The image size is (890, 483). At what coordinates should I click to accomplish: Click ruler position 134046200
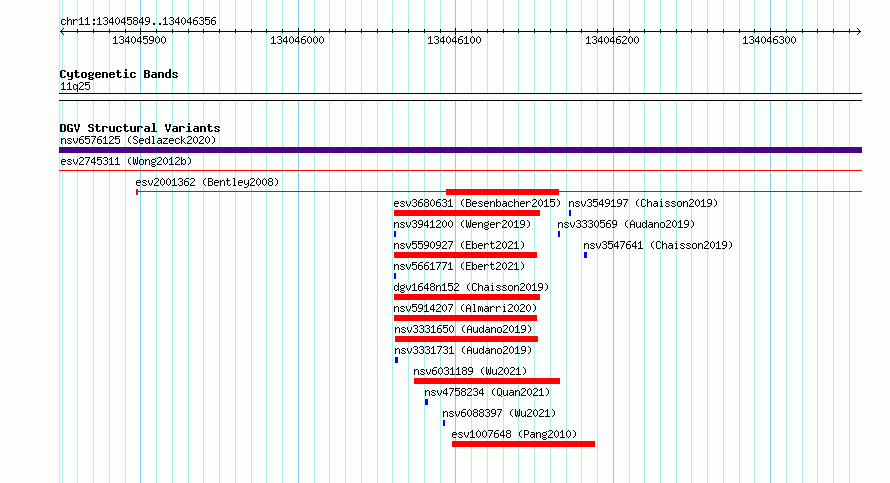(x=612, y=40)
